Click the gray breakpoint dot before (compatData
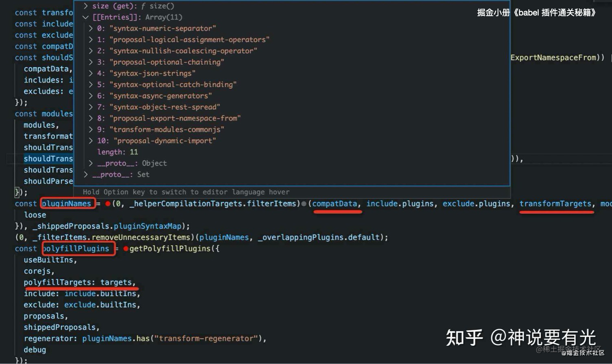Image resolution: width=612 pixels, height=364 pixels. 304,204
